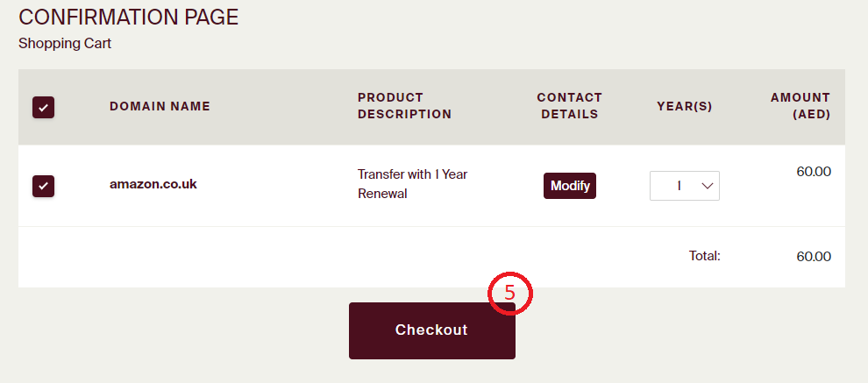Click the Transfer with 1 Year Renewal description
The height and width of the screenshot is (383, 868).
coord(412,184)
